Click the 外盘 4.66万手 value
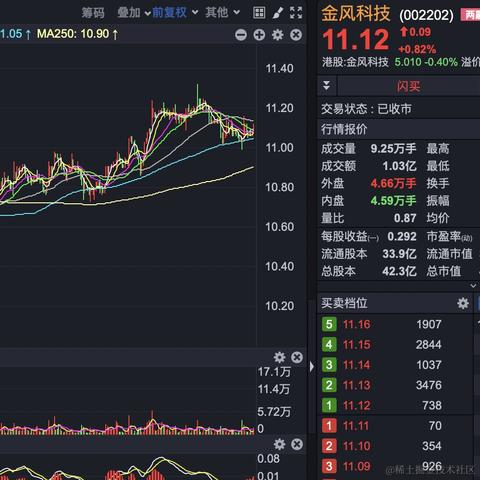The image size is (480, 480). [x=394, y=183]
